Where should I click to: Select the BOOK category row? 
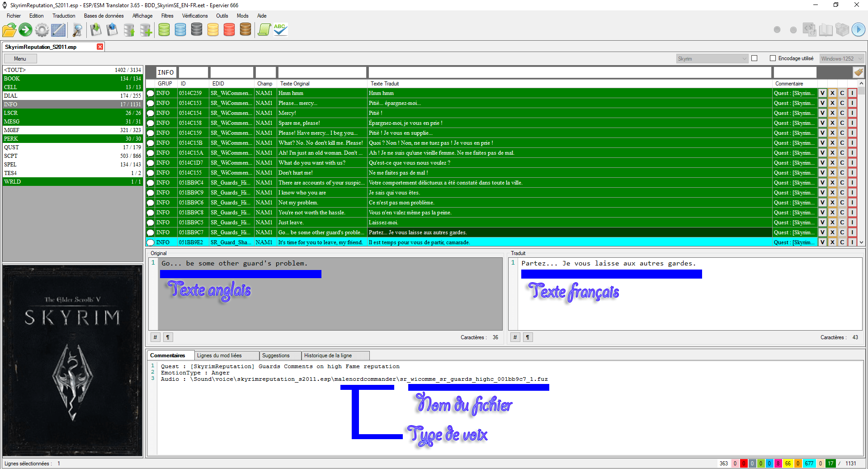click(x=72, y=79)
